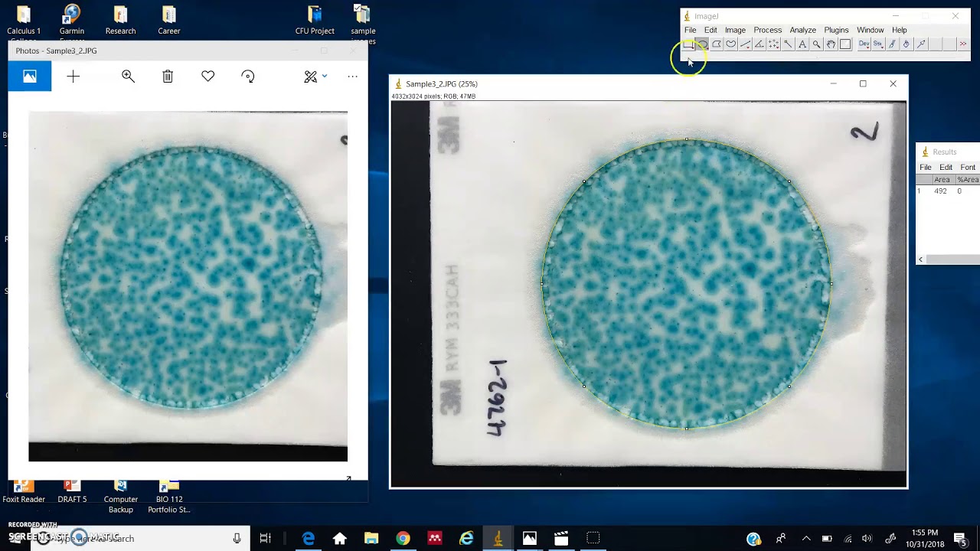Viewport: 980px width, 551px height.
Task: Select the Straight Line tool in ImageJ
Action: click(x=745, y=44)
